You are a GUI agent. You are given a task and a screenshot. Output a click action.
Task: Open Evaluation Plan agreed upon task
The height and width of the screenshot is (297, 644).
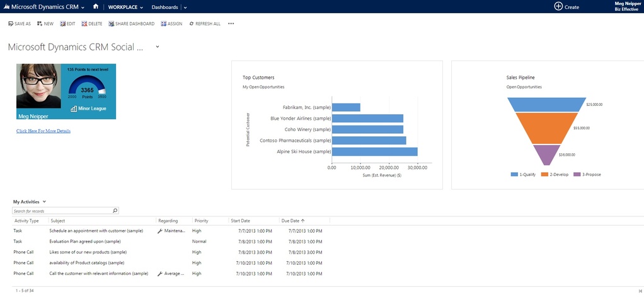tap(85, 242)
